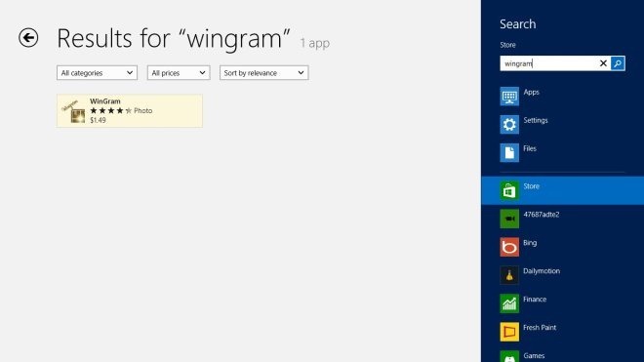Select the Settings gear search scope
644x362 pixels.
click(509, 125)
